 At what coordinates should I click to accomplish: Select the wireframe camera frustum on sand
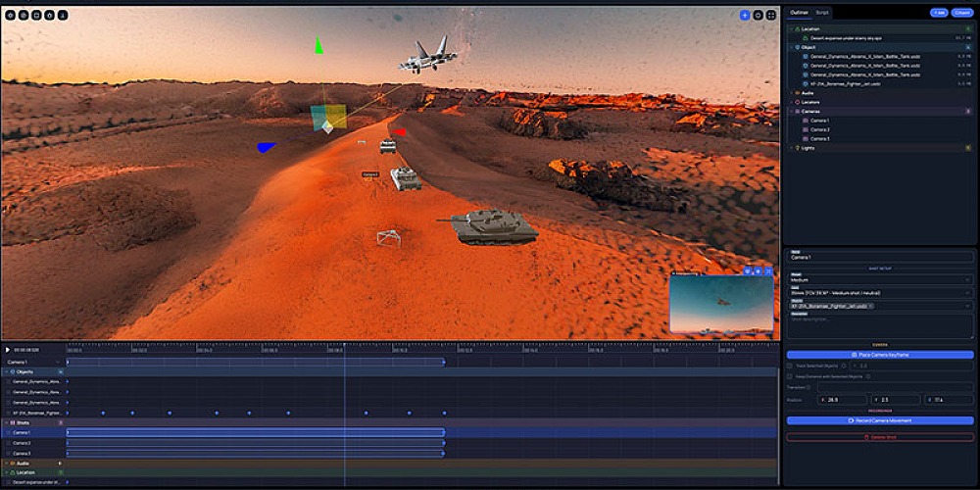[389, 239]
